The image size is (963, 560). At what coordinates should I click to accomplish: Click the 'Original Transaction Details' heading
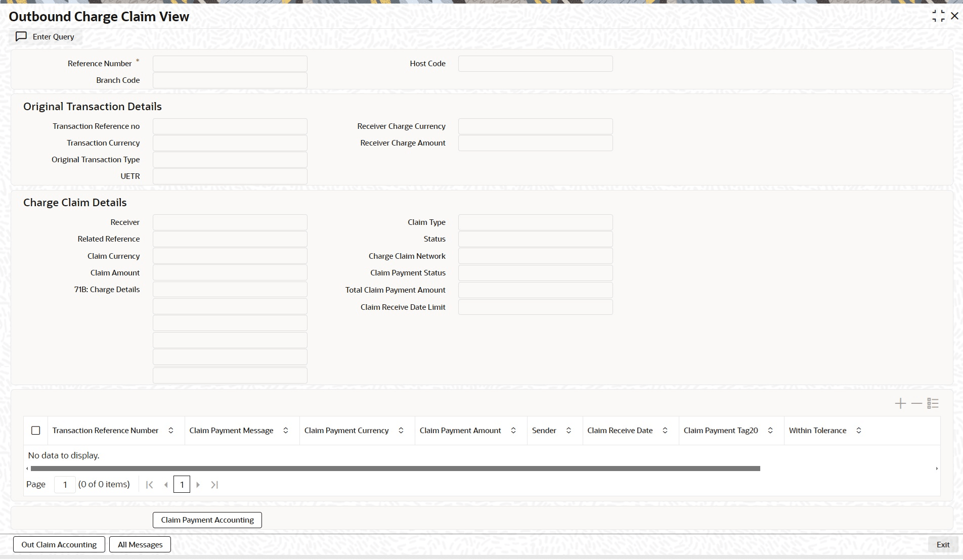(93, 107)
